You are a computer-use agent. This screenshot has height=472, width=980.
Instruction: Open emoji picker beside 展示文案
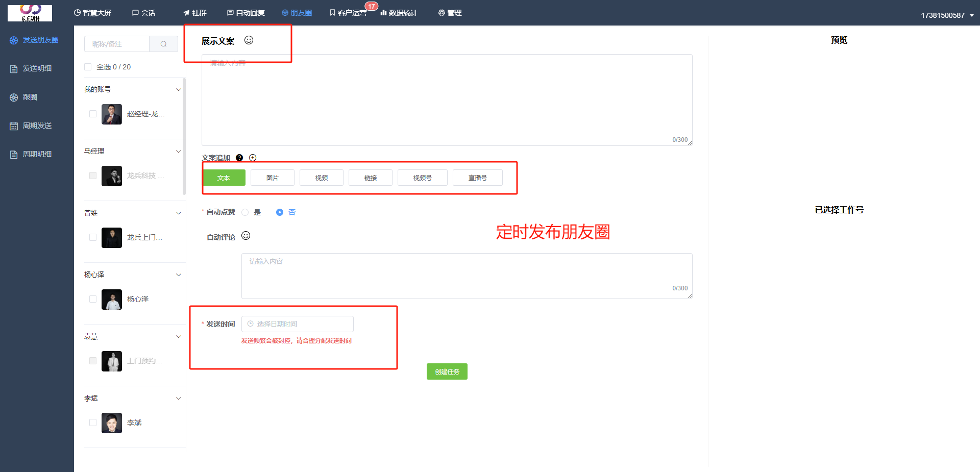[249, 40]
